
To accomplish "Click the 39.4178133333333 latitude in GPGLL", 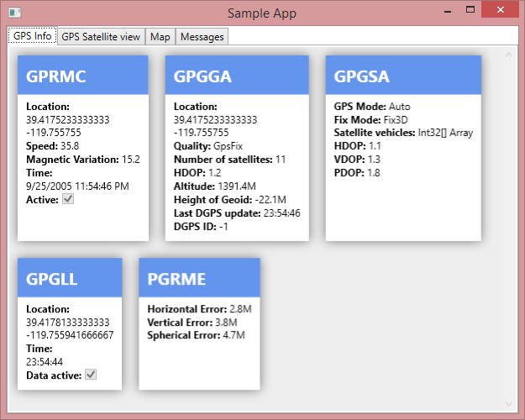I will pos(68,323).
